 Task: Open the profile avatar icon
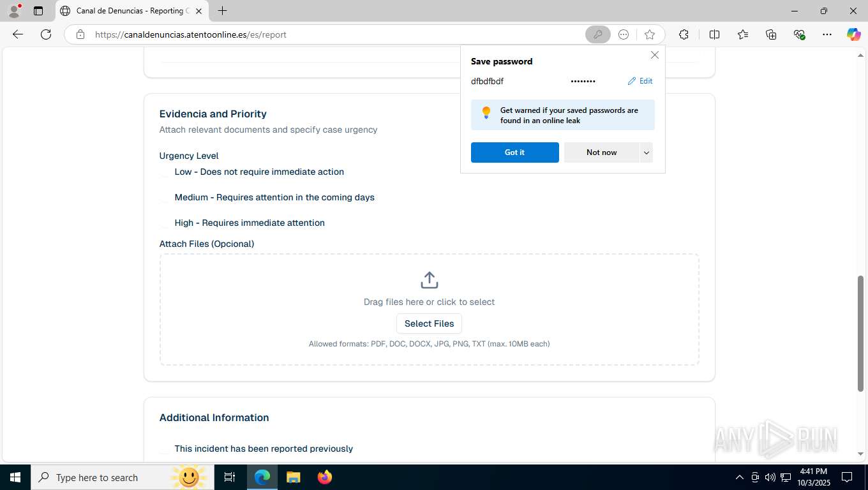14,11
